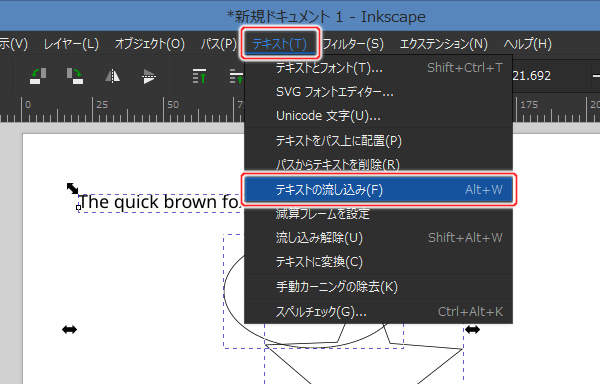Viewport: 600px width, 384px height.
Task: Rotate selection 90° counter-clockwise icon
Action: [38, 76]
